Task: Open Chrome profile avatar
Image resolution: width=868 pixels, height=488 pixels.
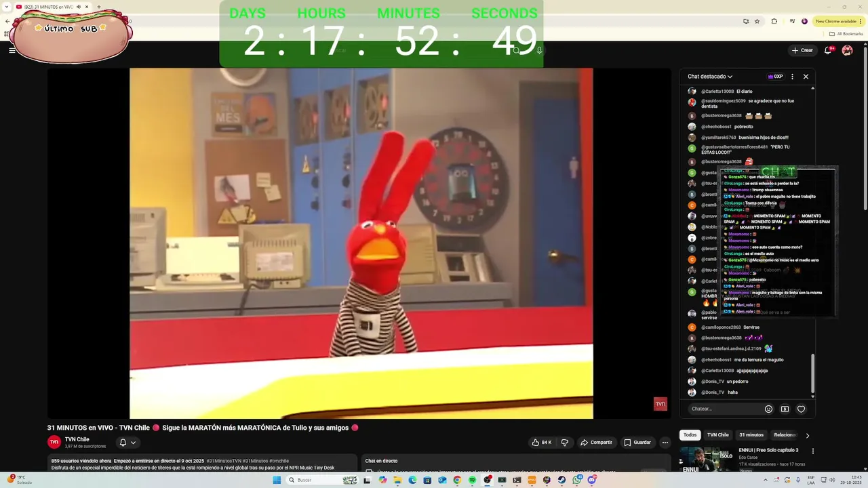Action: [x=805, y=21]
